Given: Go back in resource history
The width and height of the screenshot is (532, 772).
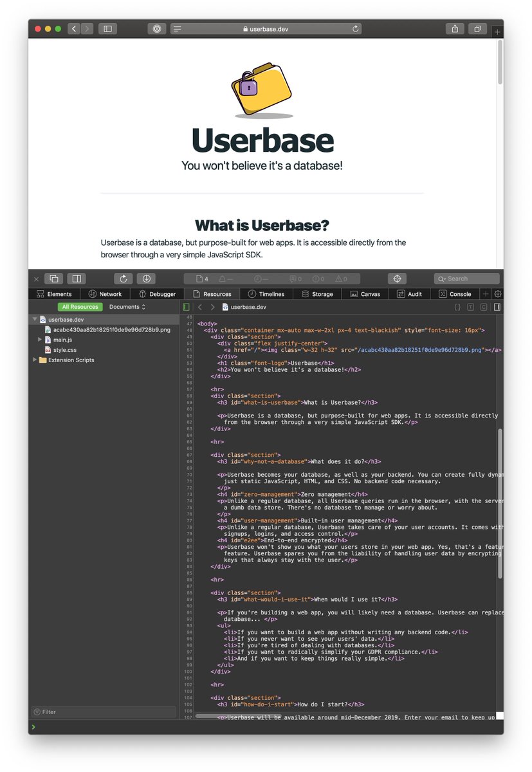Looking at the screenshot, I should [200, 307].
